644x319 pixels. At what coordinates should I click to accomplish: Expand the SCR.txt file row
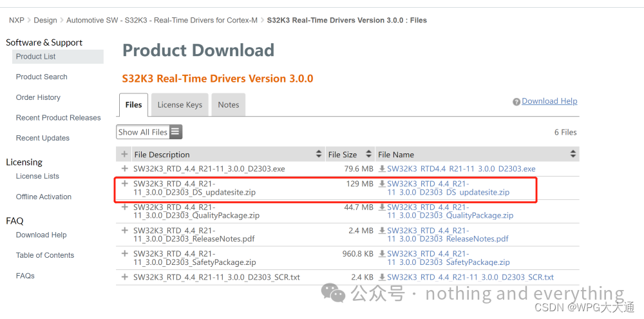pos(124,278)
